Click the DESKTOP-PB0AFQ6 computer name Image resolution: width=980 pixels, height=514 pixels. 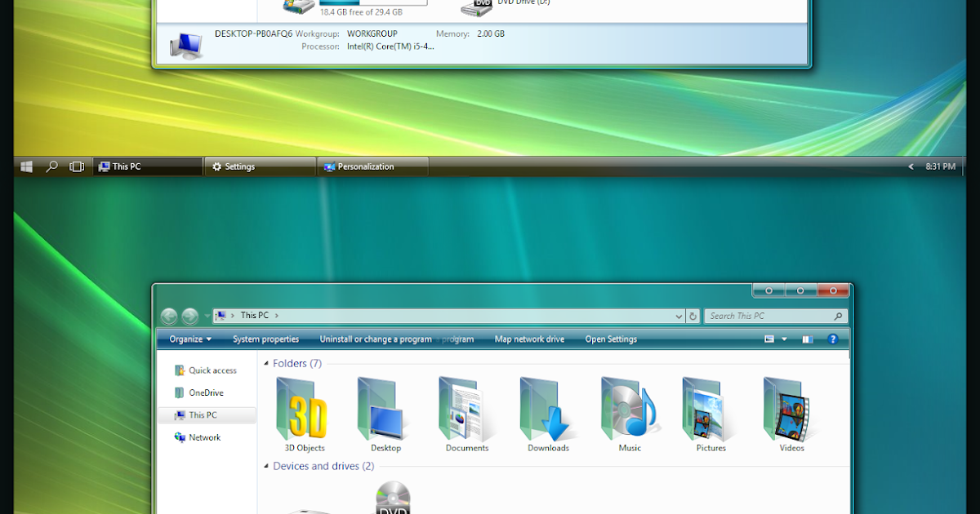(x=253, y=33)
